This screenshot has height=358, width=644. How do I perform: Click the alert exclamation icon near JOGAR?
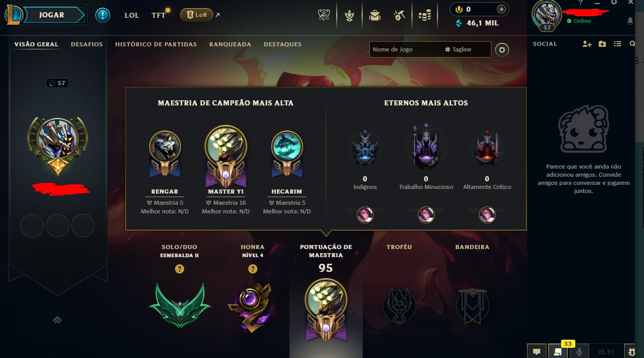point(103,15)
